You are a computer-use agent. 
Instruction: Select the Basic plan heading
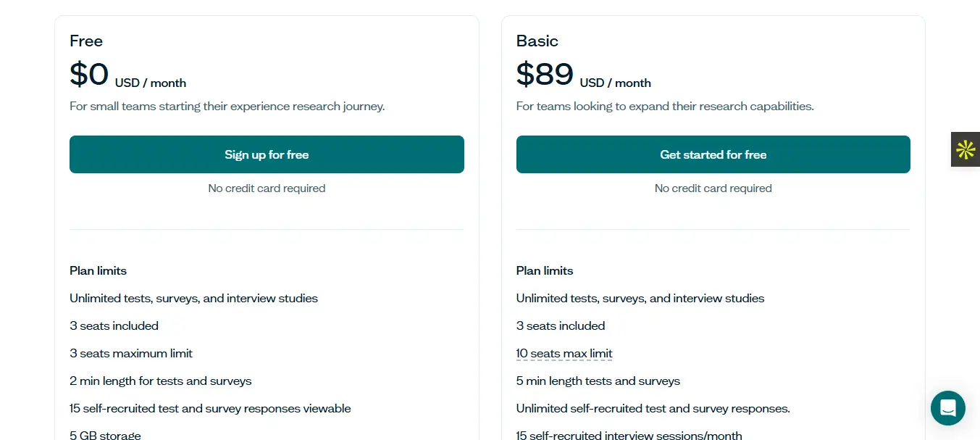(537, 41)
